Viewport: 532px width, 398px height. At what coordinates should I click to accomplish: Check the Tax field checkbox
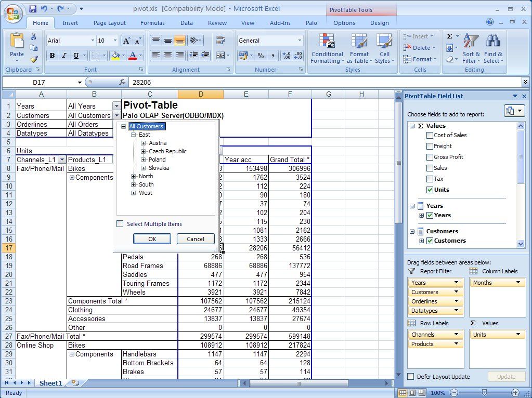coord(430,179)
